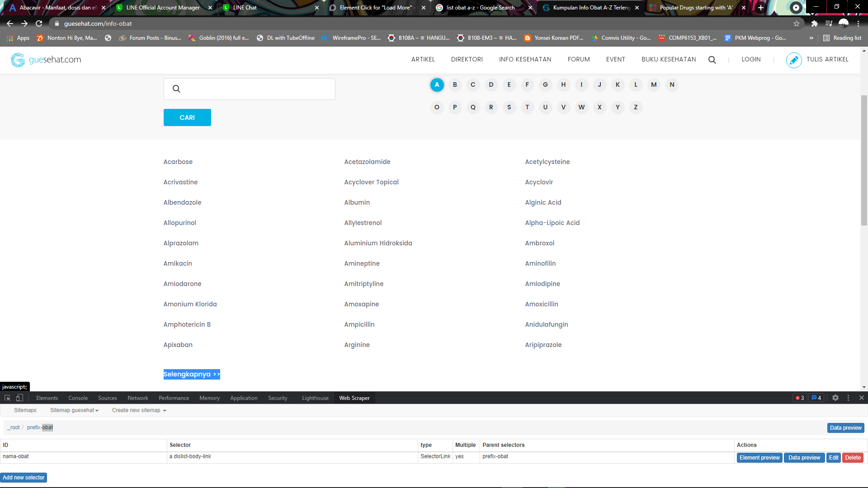
Task: Click the guesehat.com logo
Action: [46, 60]
